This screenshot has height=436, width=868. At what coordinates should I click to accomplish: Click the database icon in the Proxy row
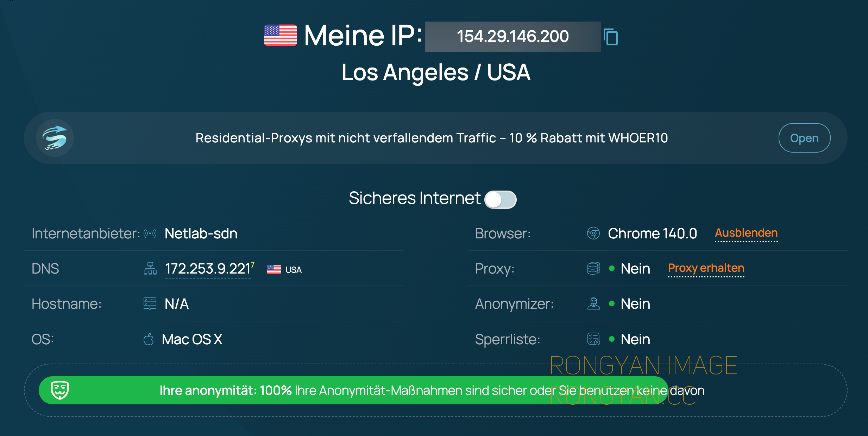593,269
